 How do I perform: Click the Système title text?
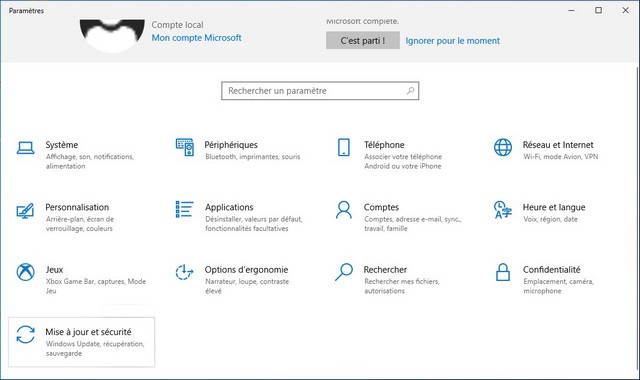pyautogui.click(x=62, y=145)
